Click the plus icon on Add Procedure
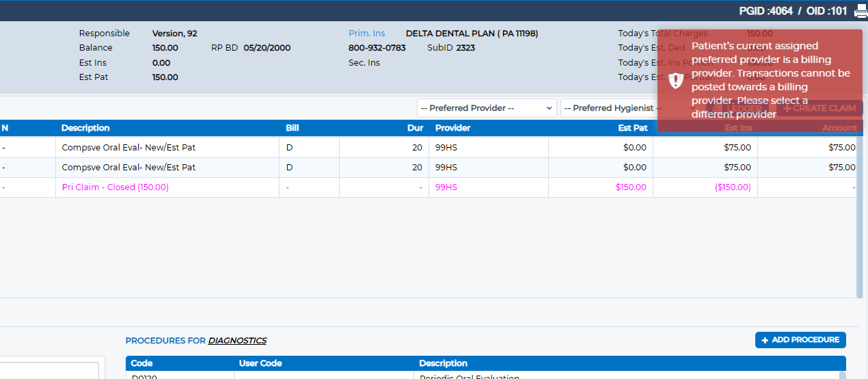 pyautogui.click(x=765, y=340)
